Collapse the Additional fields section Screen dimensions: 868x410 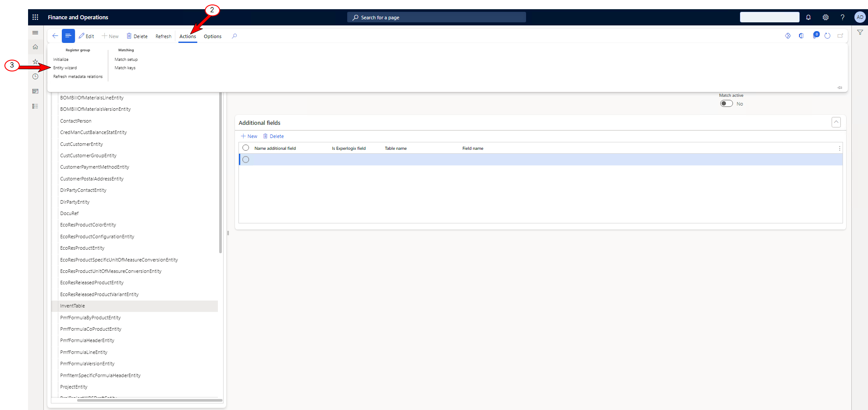point(836,122)
